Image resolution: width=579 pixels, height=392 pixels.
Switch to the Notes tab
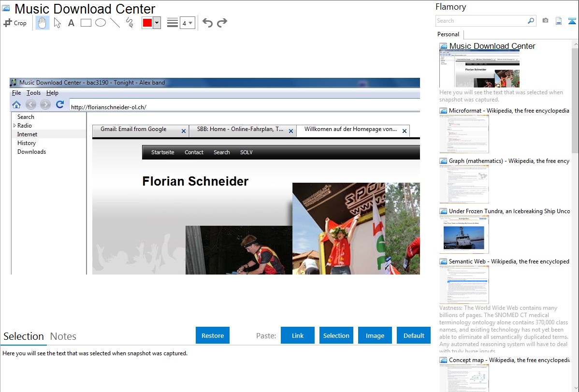tap(63, 336)
